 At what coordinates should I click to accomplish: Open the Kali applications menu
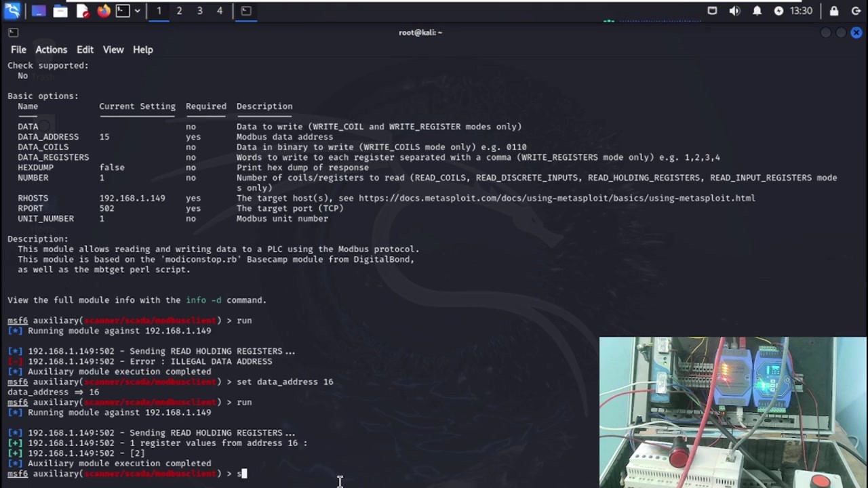click(12, 11)
